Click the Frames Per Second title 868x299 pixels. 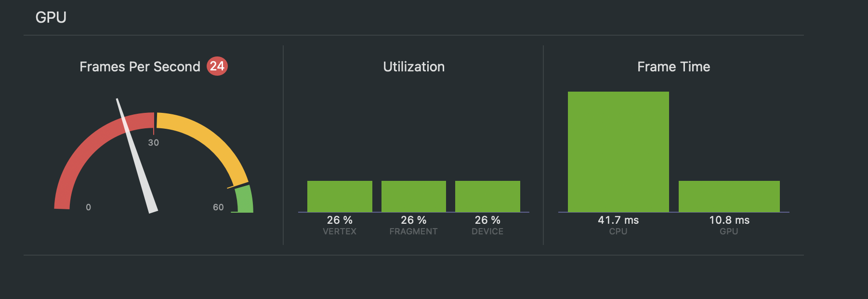140,67
